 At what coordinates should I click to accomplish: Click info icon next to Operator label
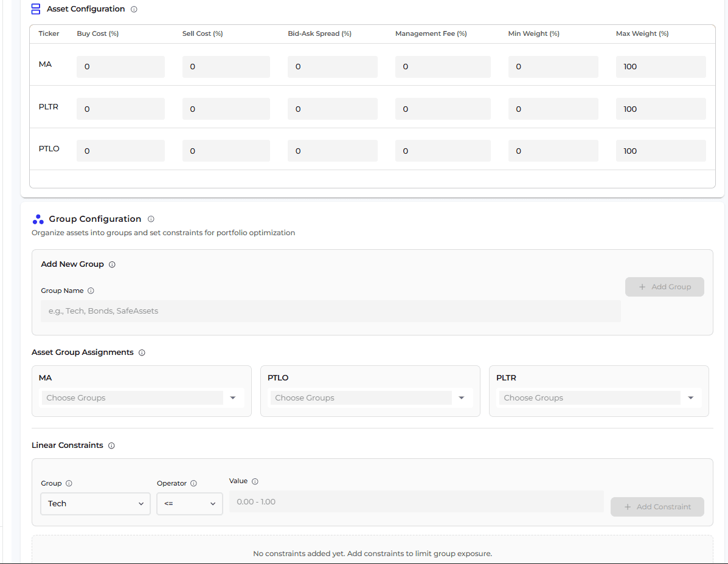point(193,484)
